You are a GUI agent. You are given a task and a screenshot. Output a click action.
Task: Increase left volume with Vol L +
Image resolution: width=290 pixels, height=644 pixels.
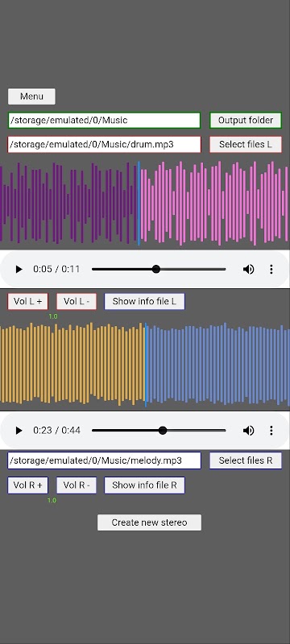coord(27,301)
